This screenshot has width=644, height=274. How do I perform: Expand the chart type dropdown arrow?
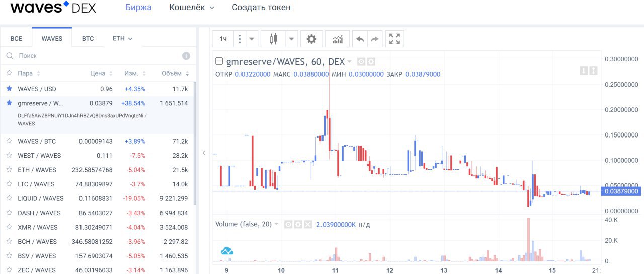click(292, 39)
